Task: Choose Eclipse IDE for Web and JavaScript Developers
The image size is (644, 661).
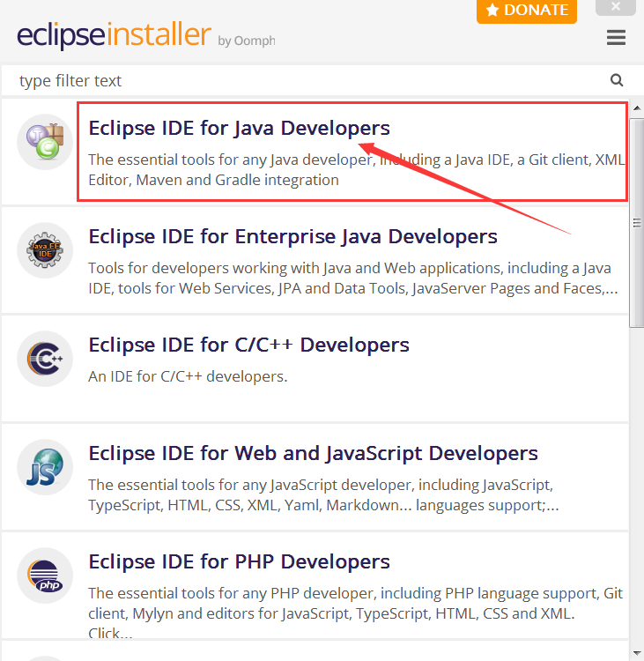Action: pyautogui.click(x=313, y=453)
